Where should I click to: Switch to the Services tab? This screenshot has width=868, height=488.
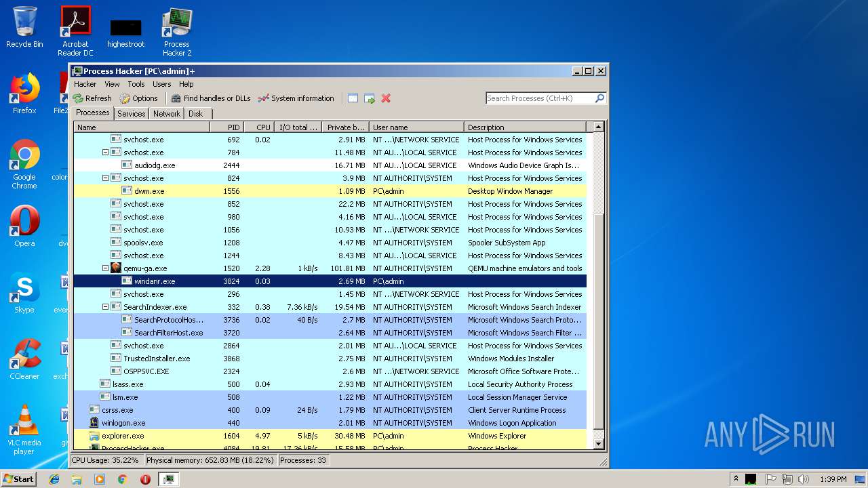(x=131, y=114)
